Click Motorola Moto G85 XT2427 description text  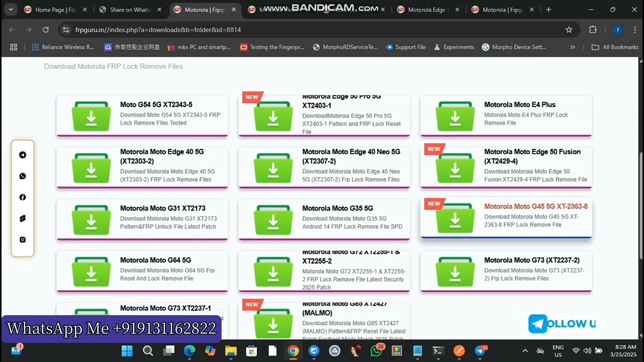(354, 331)
